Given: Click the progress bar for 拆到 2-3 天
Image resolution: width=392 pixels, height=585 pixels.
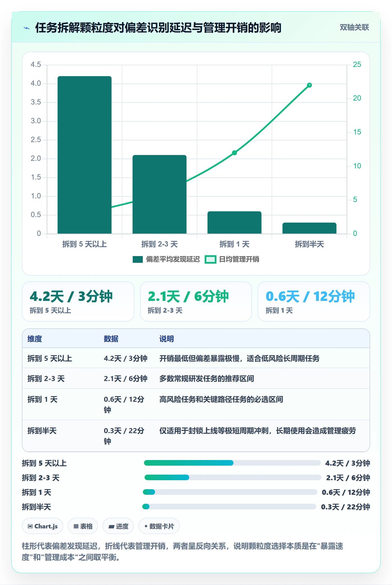Looking at the screenshot, I should [233, 477].
